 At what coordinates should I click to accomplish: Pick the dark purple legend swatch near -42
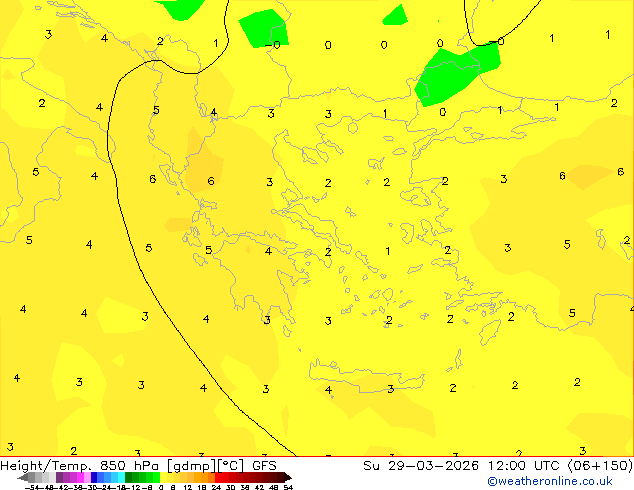[59, 478]
